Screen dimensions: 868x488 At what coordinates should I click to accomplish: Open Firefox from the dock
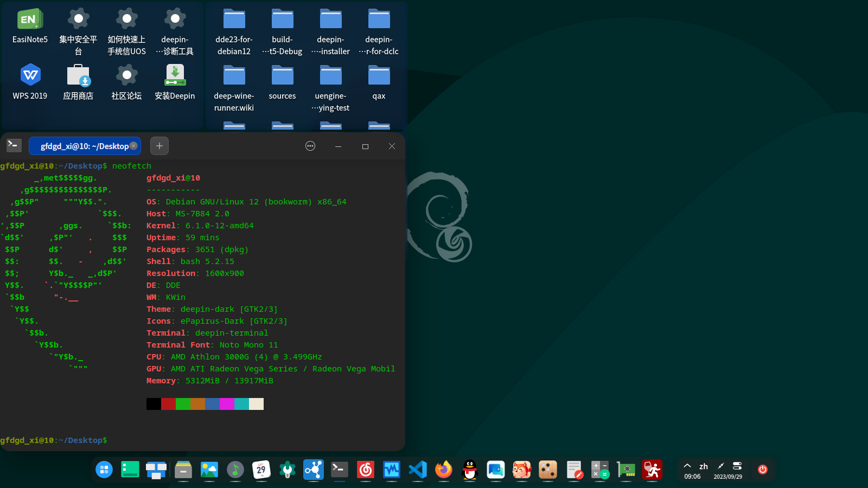444,470
